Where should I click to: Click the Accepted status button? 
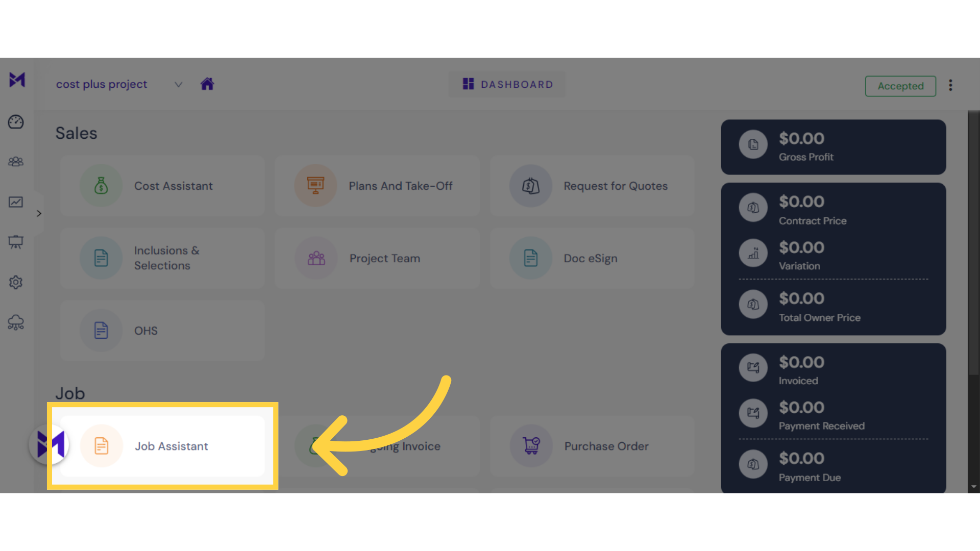(900, 85)
